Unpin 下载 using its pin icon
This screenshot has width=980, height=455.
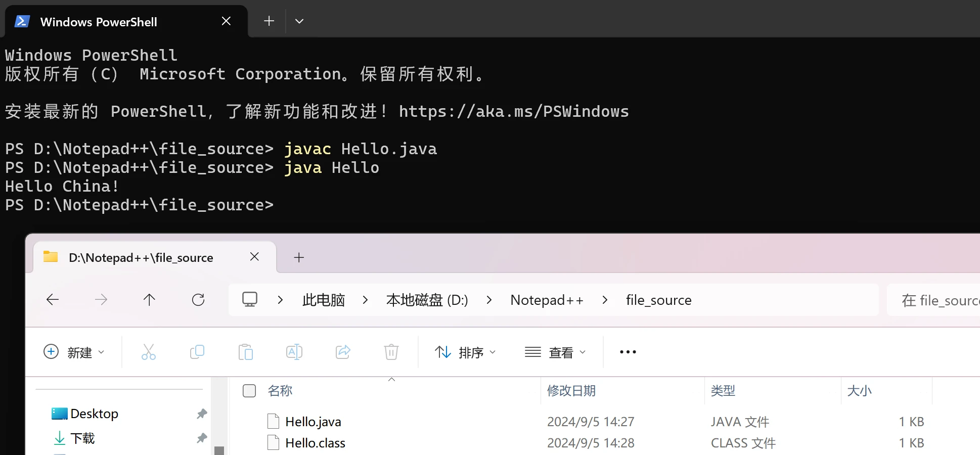(x=202, y=438)
